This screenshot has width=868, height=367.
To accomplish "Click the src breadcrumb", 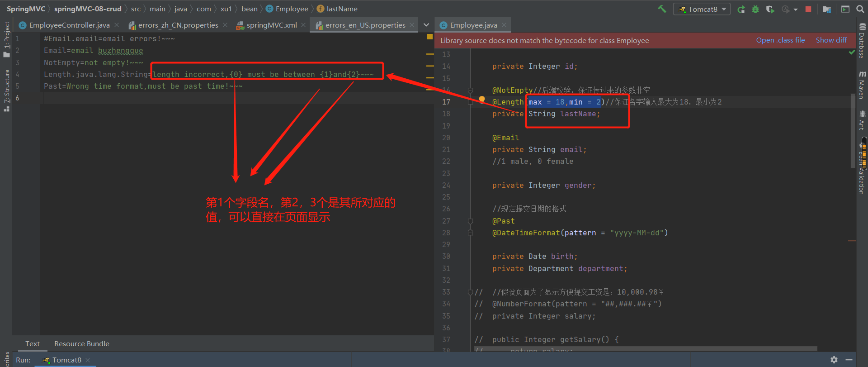I will coord(136,9).
